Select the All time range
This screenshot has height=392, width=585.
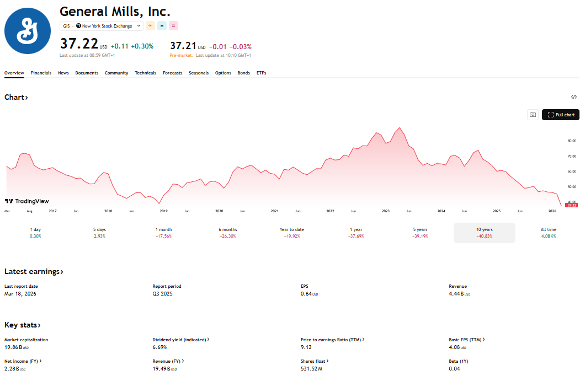pos(549,233)
